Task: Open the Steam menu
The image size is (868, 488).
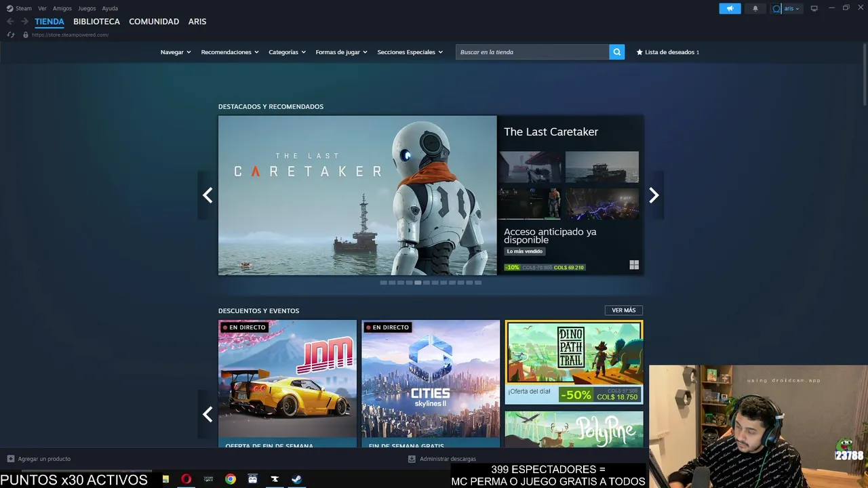Action: [24, 9]
